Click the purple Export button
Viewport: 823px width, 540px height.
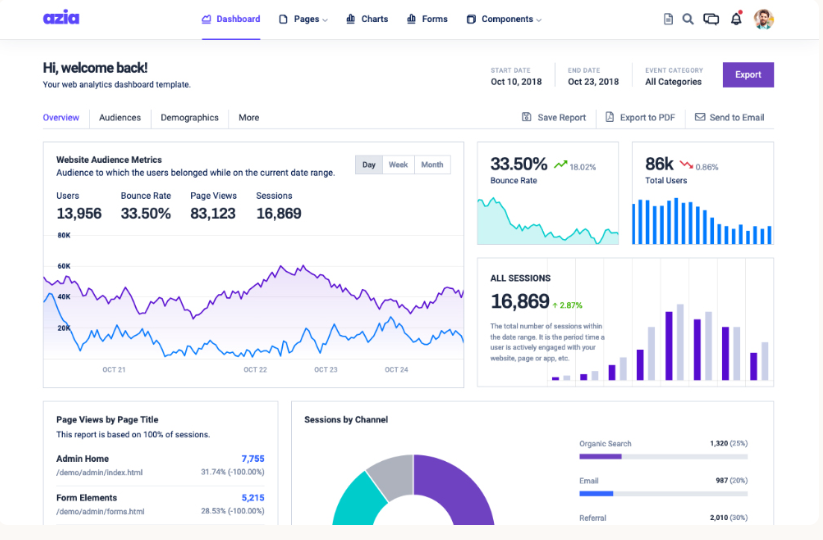point(748,75)
